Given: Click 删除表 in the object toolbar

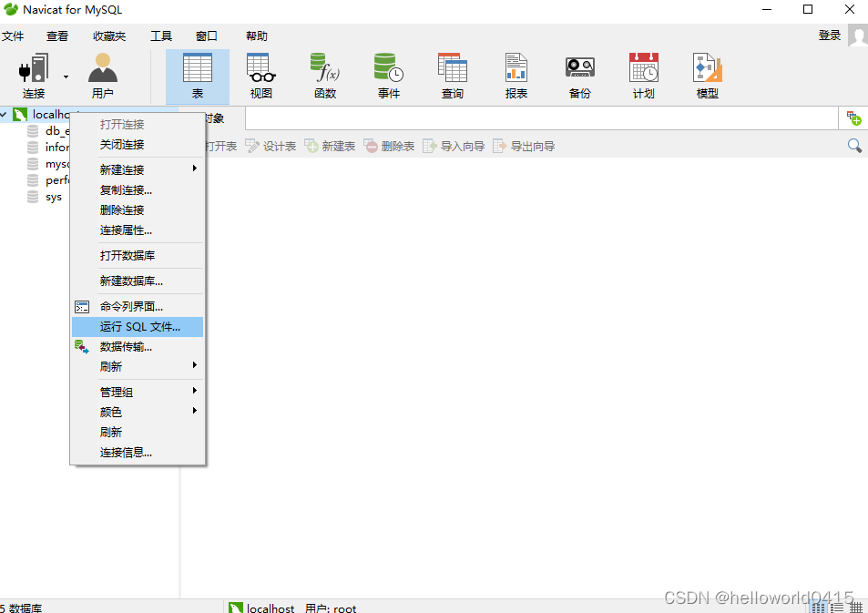Looking at the screenshot, I should (389, 146).
